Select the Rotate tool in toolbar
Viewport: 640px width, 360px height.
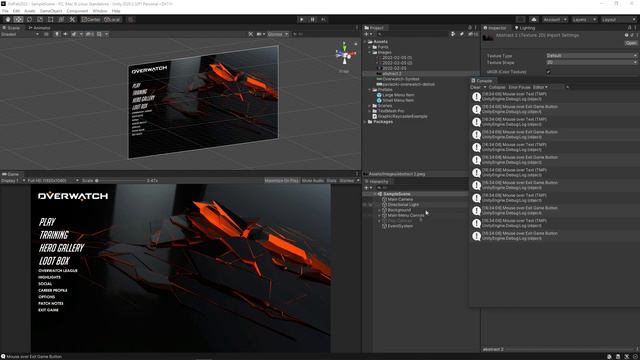pos(29,19)
